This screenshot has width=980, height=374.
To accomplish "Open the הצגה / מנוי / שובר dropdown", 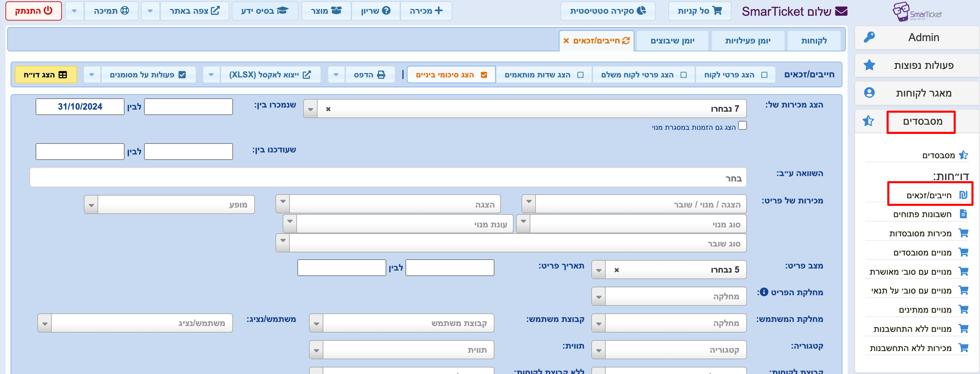I will (634, 204).
